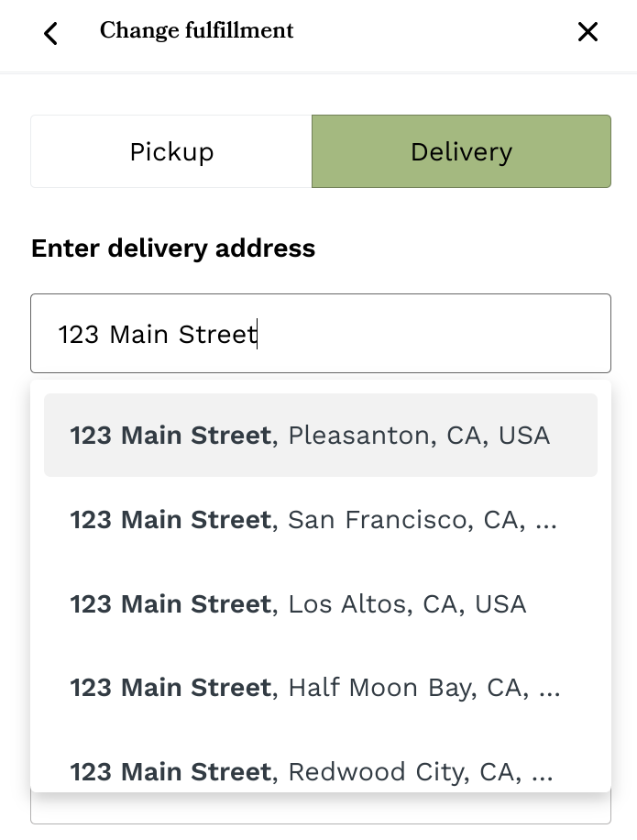Place cursor after "Street" in address field

coord(257,335)
